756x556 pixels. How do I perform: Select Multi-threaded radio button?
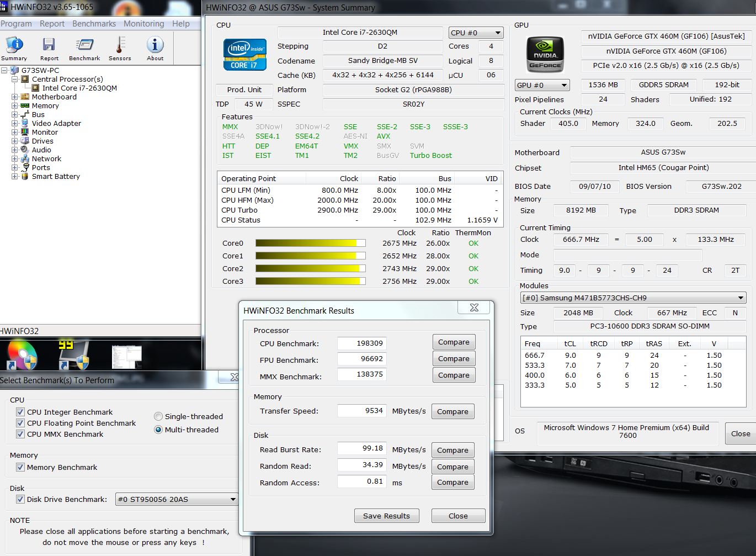158,430
